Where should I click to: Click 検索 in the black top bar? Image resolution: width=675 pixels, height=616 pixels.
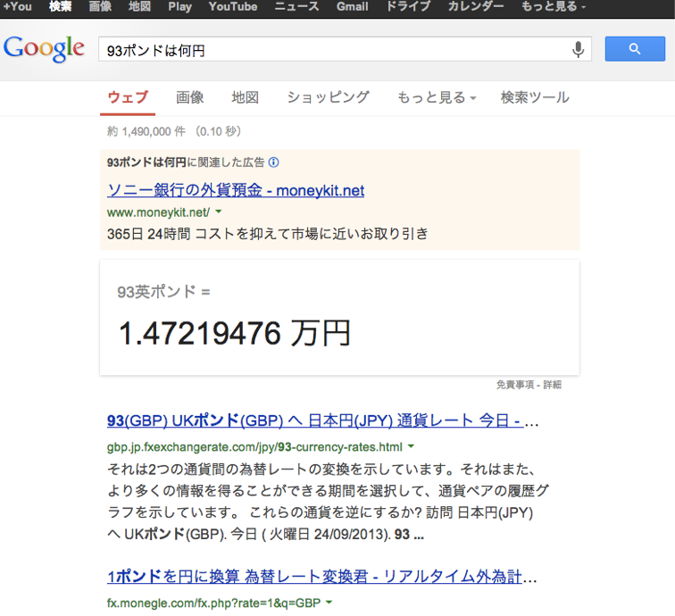pyautogui.click(x=60, y=6)
